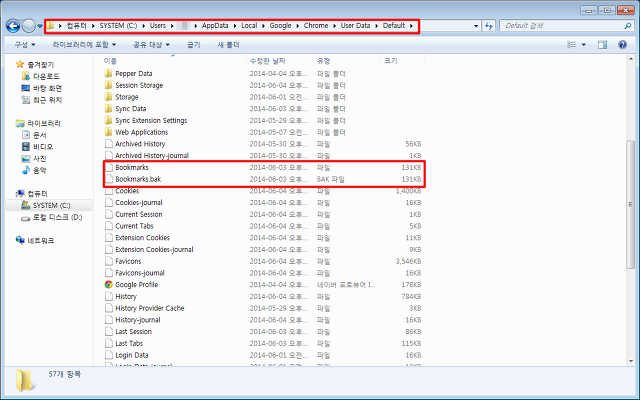The width and height of the screenshot is (640, 400).
Task: Click the 새 폴더 button
Action: (x=228, y=44)
